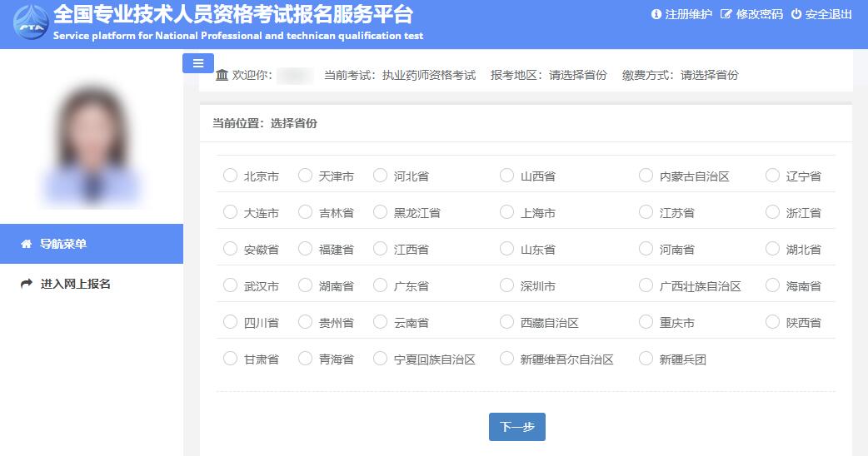Image resolution: width=868 pixels, height=456 pixels.
Task: Click the PTA platform logo icon
Action: [x=30, y=23]
